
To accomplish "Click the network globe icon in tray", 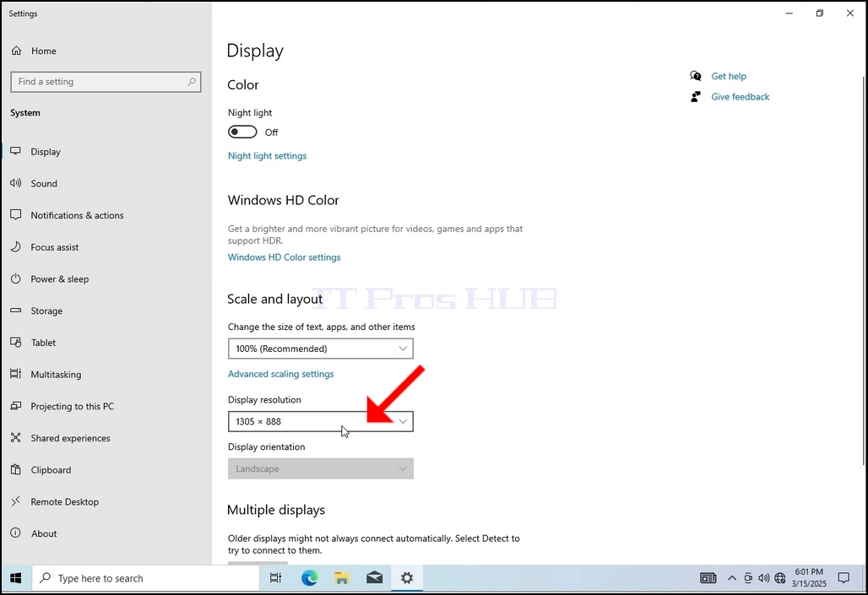I will (x=780, y=578).
